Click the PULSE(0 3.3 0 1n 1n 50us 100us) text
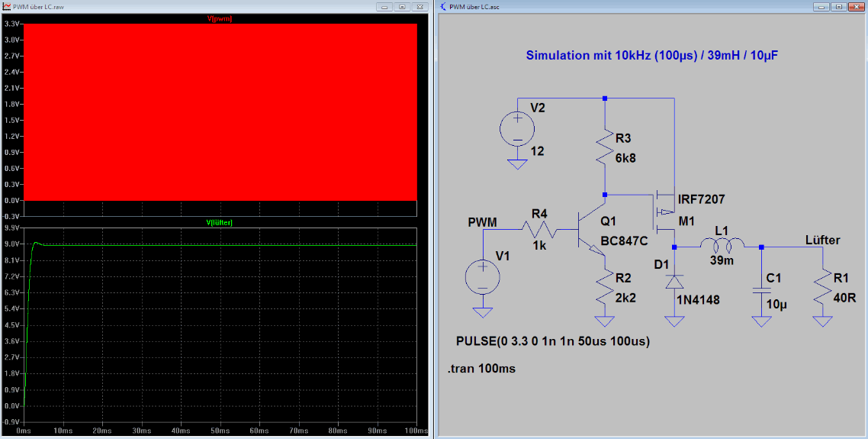This screenshot has height=439, width=868. click(552, 341)
